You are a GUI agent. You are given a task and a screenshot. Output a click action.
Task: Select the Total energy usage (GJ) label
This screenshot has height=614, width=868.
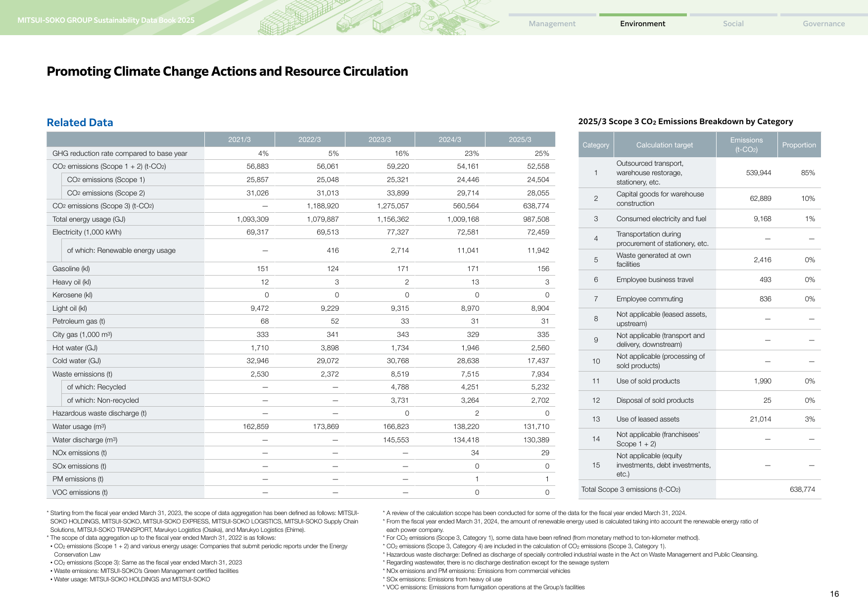pos(89,219)
